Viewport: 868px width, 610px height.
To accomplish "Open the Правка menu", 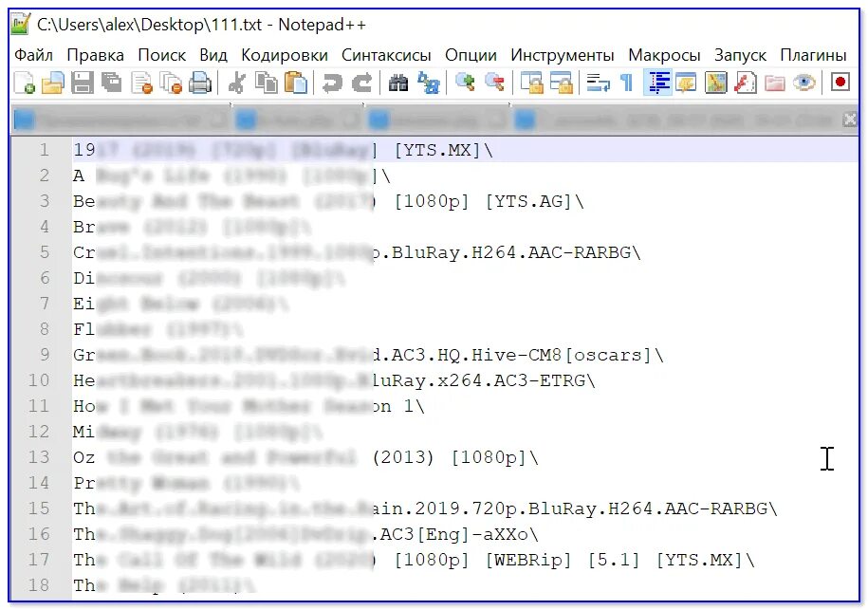I will point(95,55).
